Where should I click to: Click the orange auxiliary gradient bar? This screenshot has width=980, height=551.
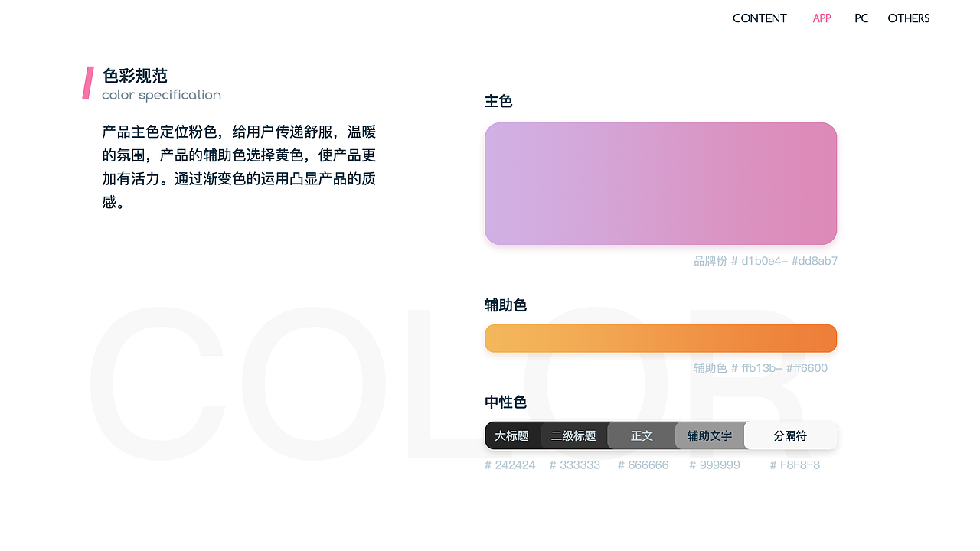coord(661,338)
